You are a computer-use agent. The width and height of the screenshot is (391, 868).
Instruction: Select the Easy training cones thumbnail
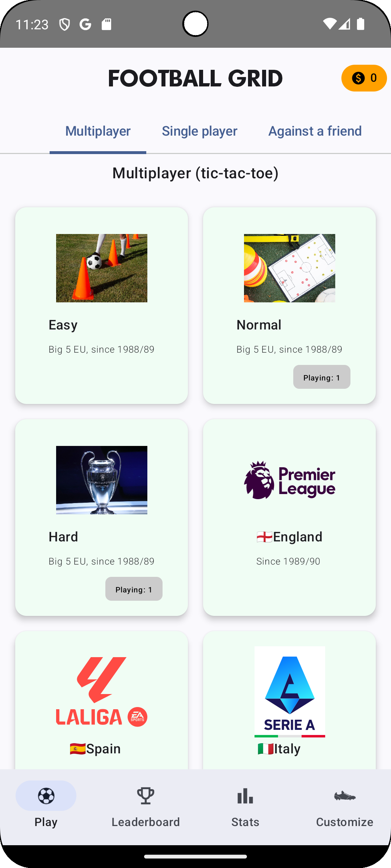click(101, 268)
